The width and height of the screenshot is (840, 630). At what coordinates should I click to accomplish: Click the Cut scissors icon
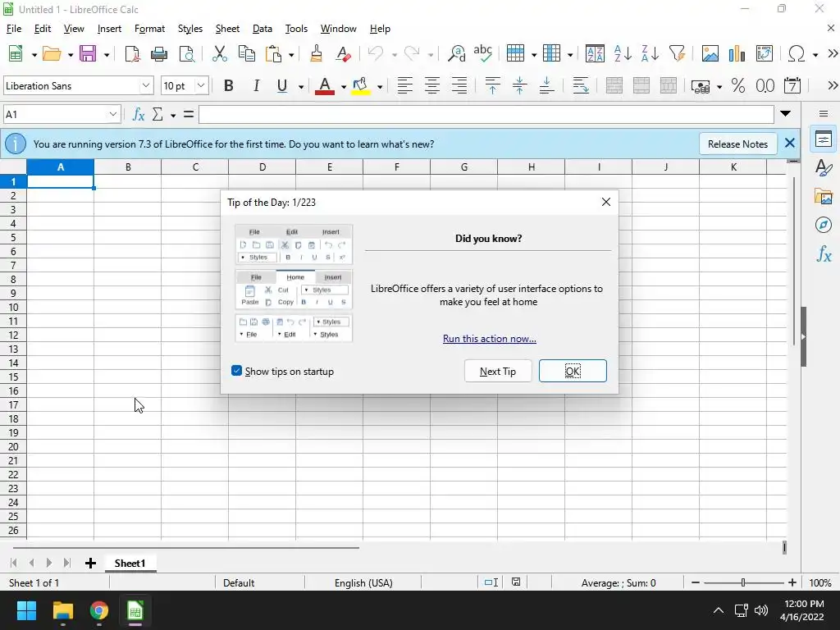(x=219, y=53)
